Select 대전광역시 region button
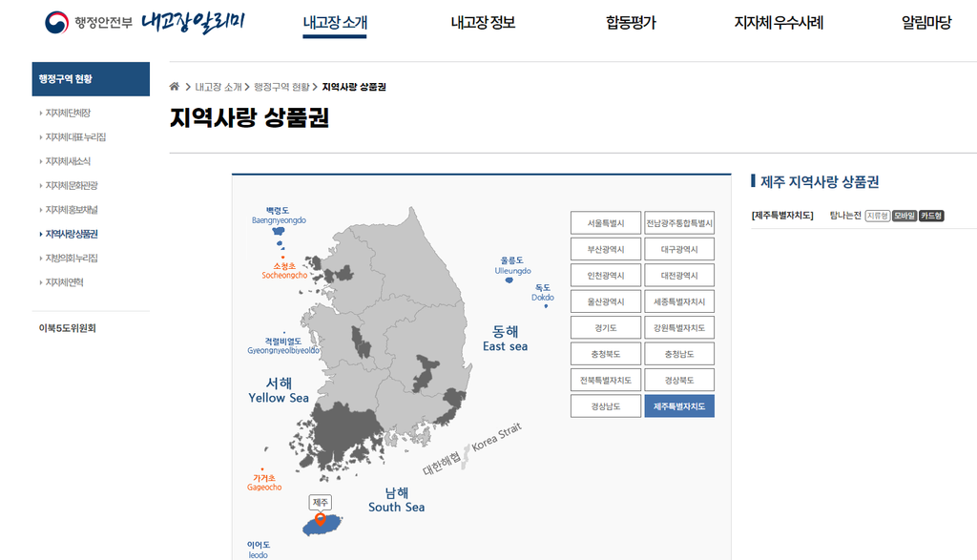977x560 pixels. (679, 276)
